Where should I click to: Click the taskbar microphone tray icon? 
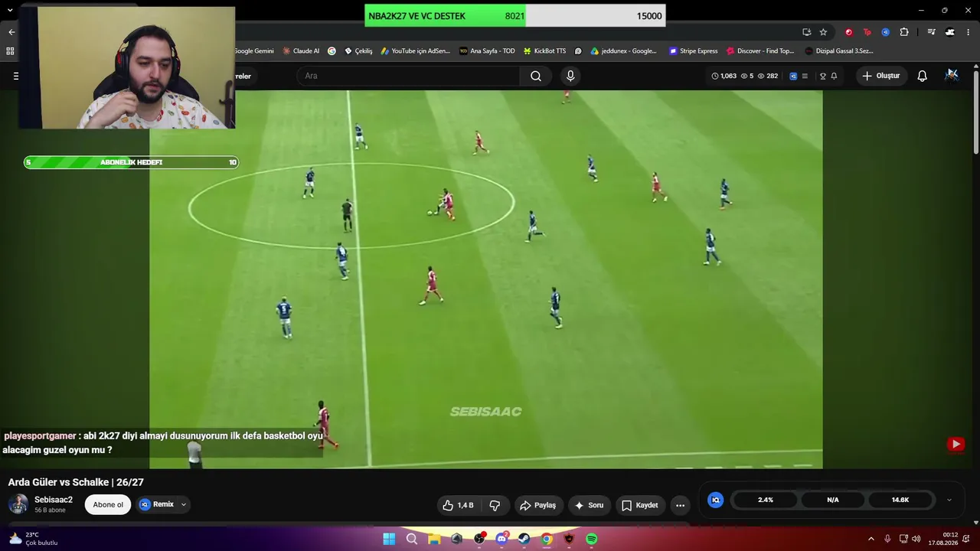coord(887,539)
